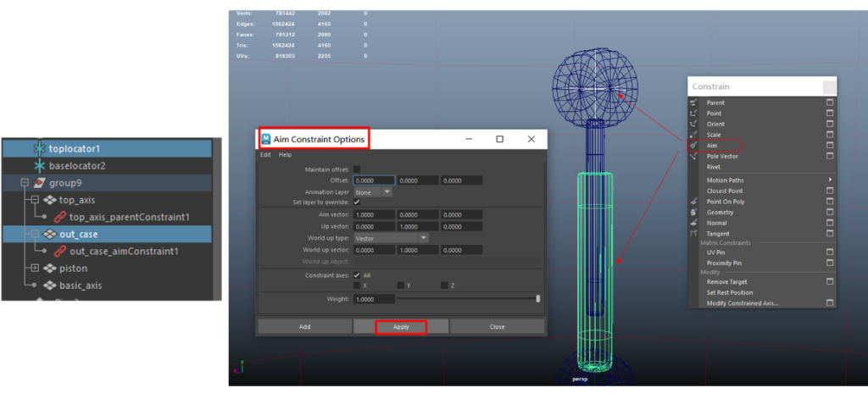Click the Point constraint icon in the Constrain menu
Image resolution: width=868 pixels, height=399 pixels.
coord(693,114)
